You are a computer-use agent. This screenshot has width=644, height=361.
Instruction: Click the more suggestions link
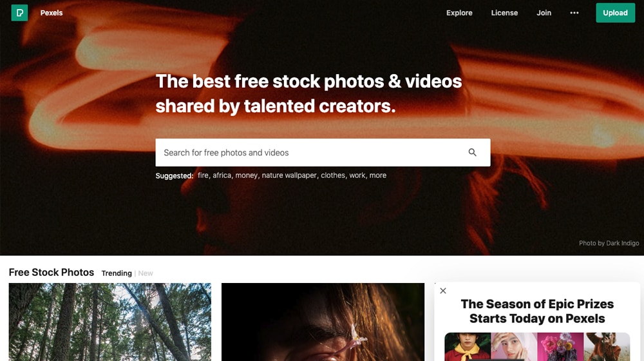coord(378,175)
